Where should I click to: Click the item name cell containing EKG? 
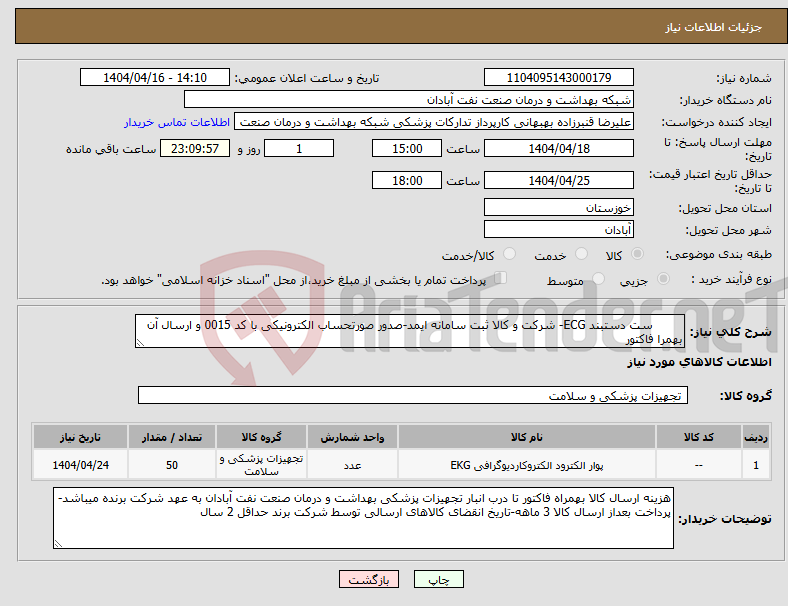click(x=527, y=465)
